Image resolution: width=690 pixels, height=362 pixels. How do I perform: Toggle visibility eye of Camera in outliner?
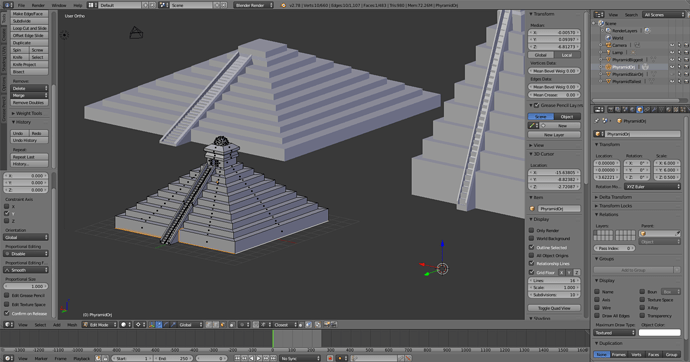(x=672, y=45)
